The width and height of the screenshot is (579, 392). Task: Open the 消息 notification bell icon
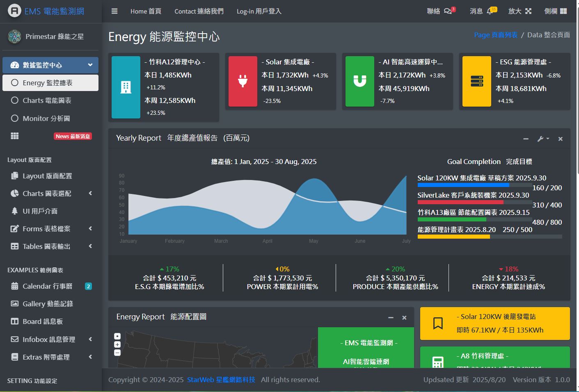(x=490, y=11)
